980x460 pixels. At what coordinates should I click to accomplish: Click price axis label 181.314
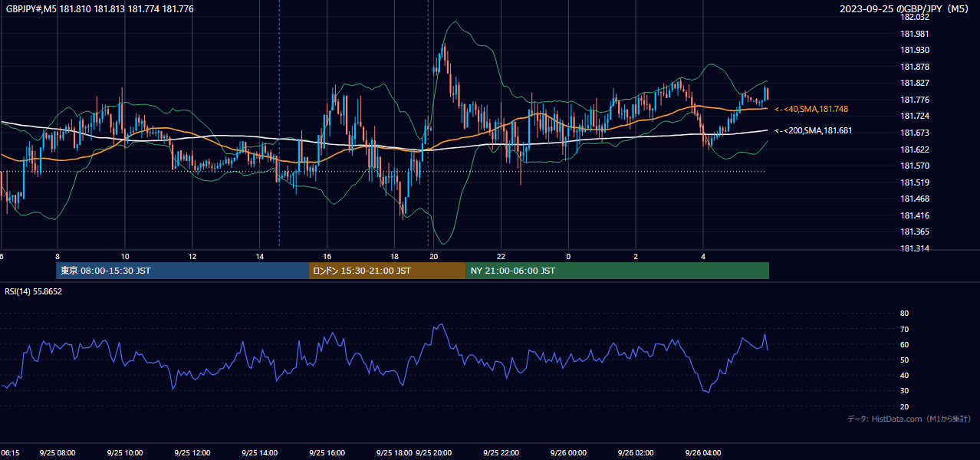916,248
